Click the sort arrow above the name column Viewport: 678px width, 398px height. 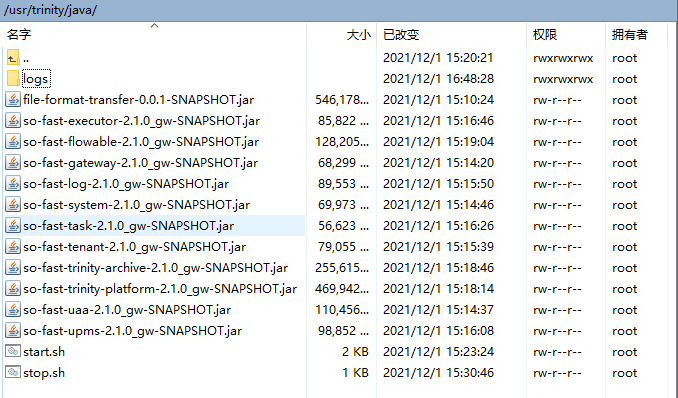(x=154, y=26)
